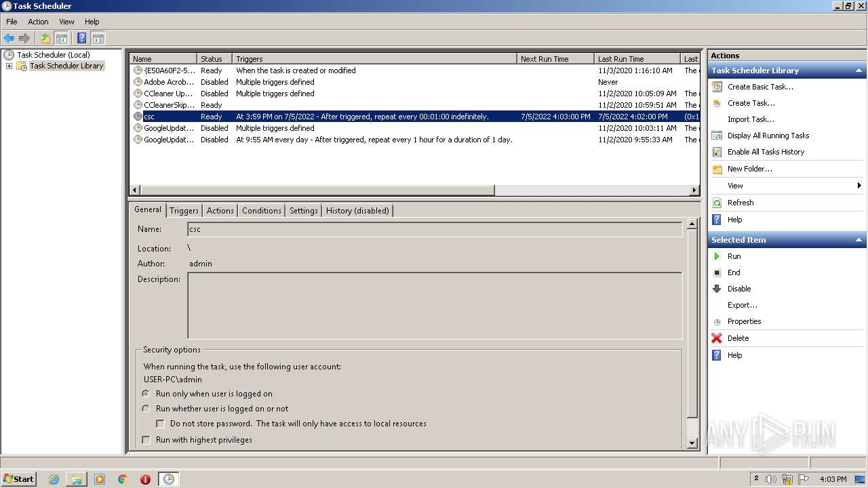Sort by Next Run Time column header
The height and width of the screenshot is (488, 868).
coord(555,59)
